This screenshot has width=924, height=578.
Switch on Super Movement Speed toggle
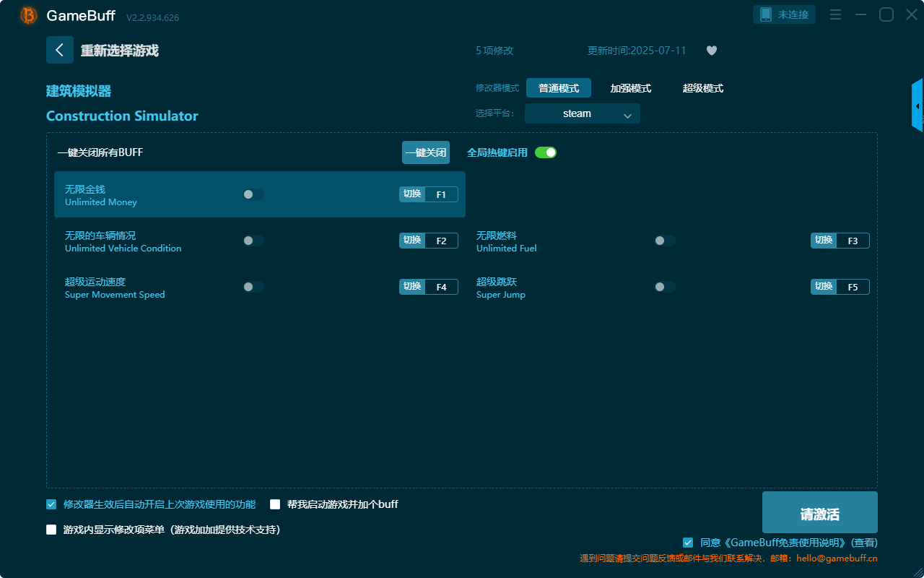pyautogui.click(x=253, y=287)
